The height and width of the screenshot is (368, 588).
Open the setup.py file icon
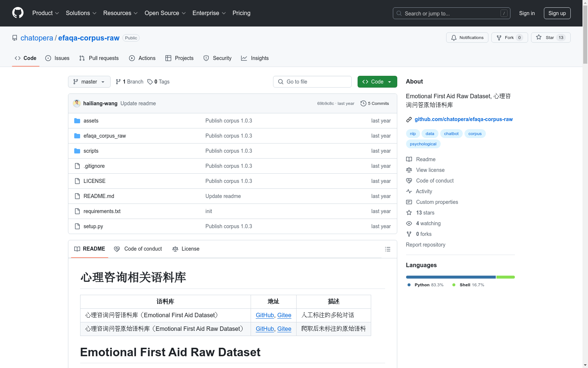tap(77, 226)
